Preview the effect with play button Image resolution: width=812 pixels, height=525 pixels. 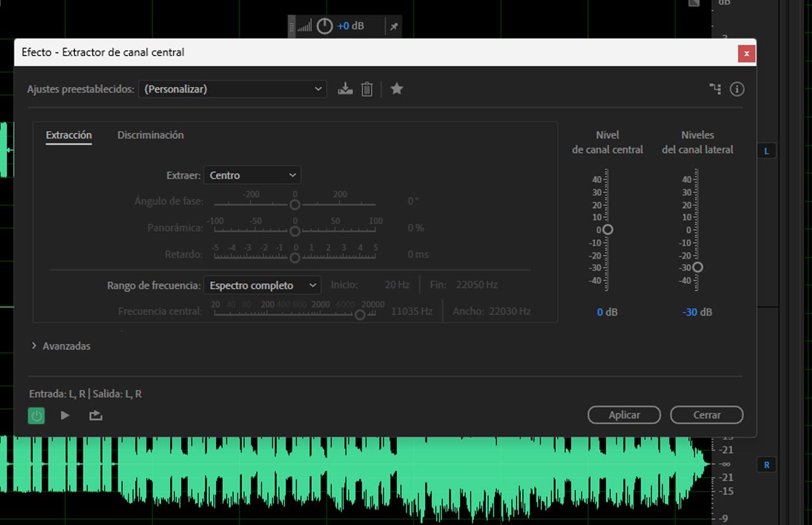coord(65,414)
